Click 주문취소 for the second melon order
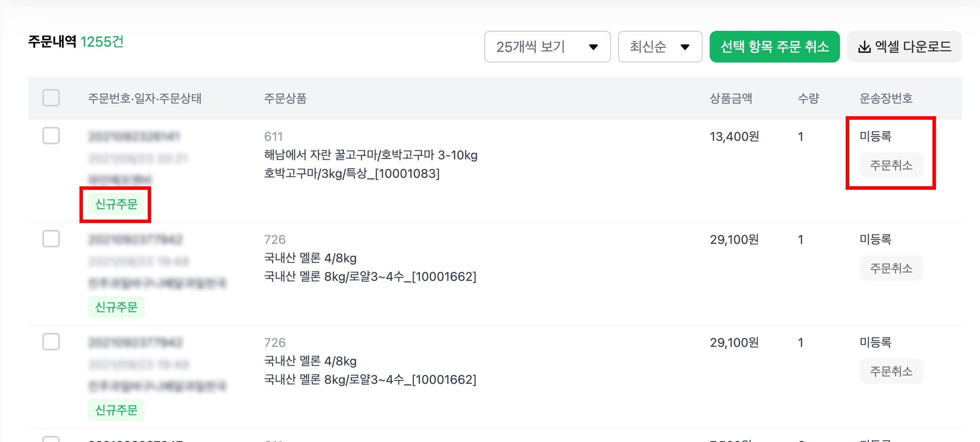Screen dimensions: 980x442 (891, 371)
